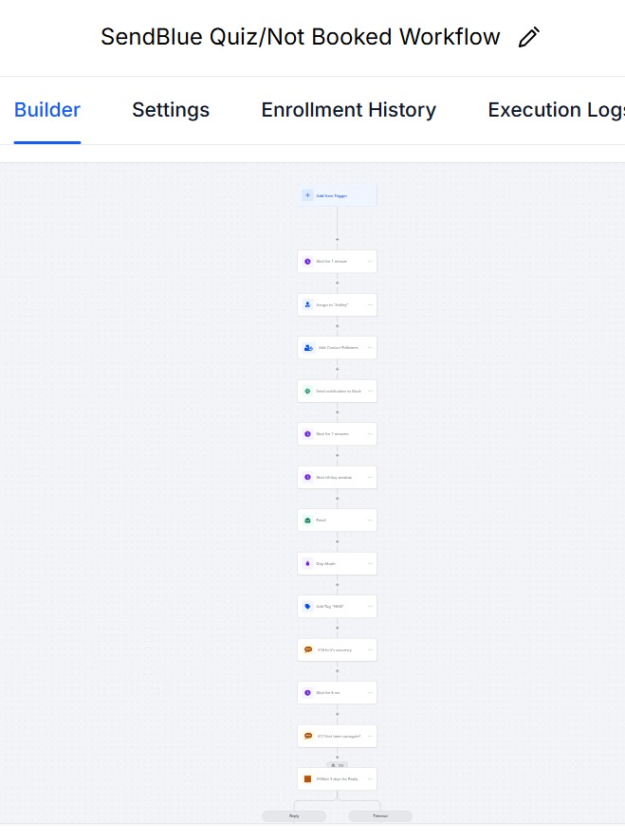
Task: Click the clock icon on Wait for 1 minute
Action: click(307, 262)
